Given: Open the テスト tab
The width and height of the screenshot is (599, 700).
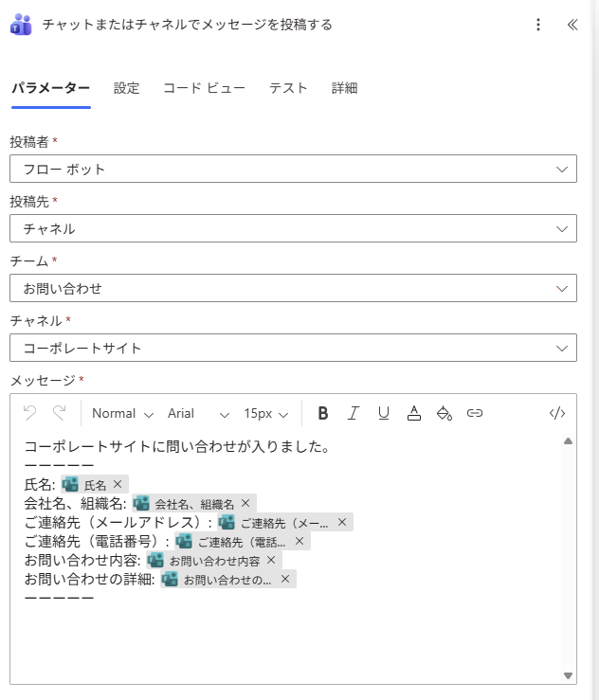Looking at the screenshot, I should coord(288,88).
